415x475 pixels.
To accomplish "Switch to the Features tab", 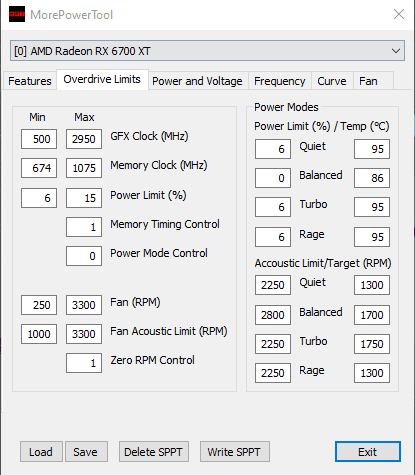I will 30,81.
